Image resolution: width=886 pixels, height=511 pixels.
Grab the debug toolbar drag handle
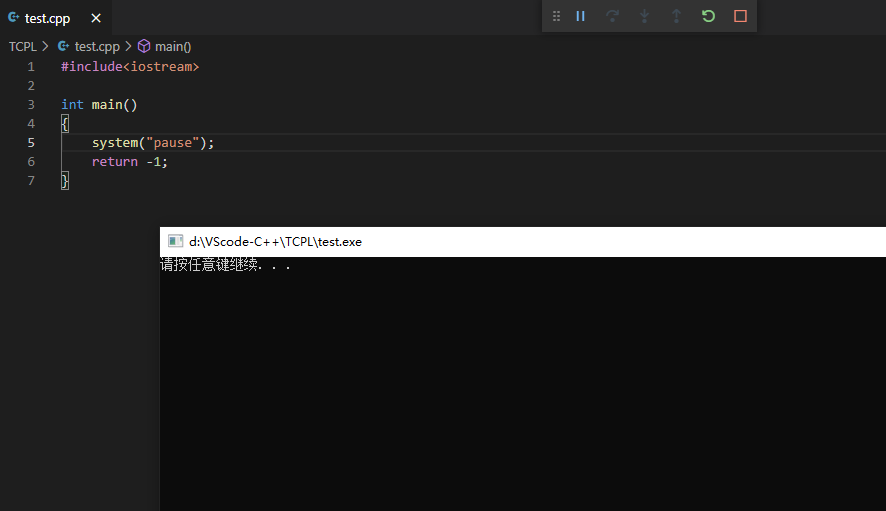556,16
